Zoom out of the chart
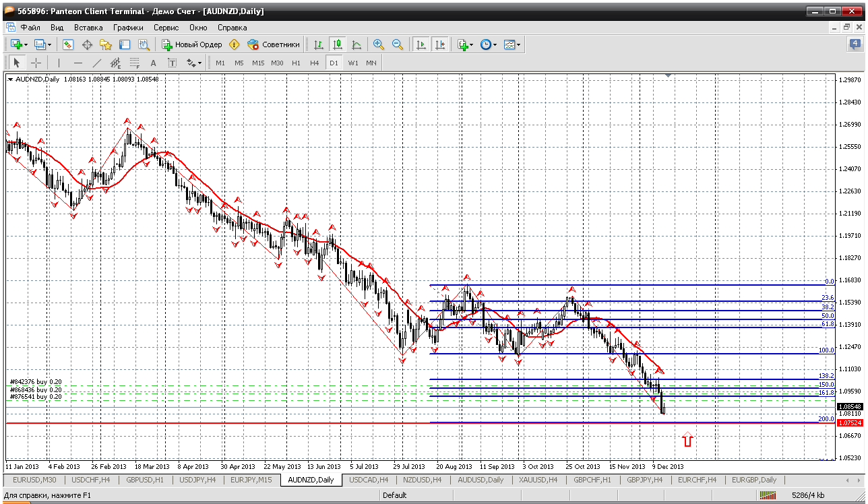The width and height of the screenshot is (868, 504). 398,44
